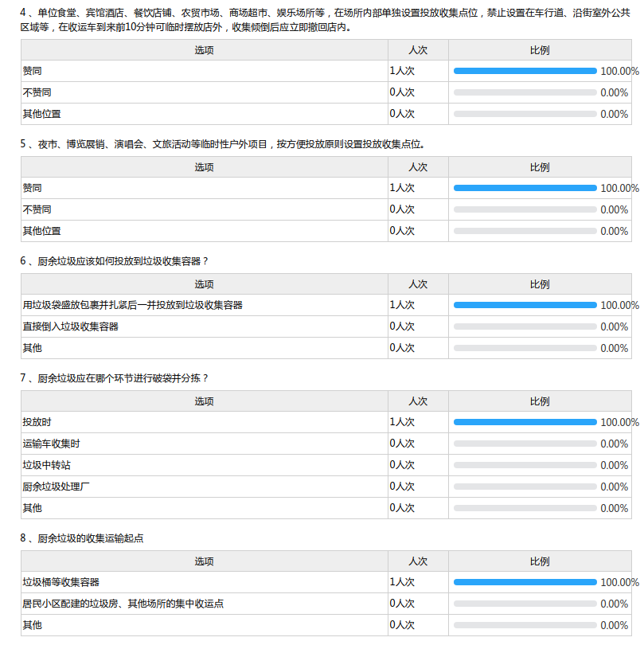
Task: Select 其他位置 in the question 4 table
Action: tap(41, 114)
